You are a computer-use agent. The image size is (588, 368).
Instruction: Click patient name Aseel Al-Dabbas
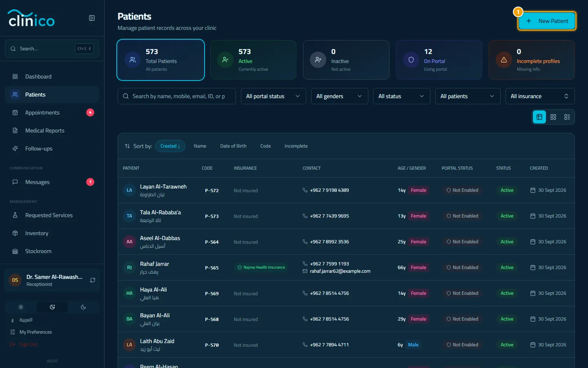[160, 238]
